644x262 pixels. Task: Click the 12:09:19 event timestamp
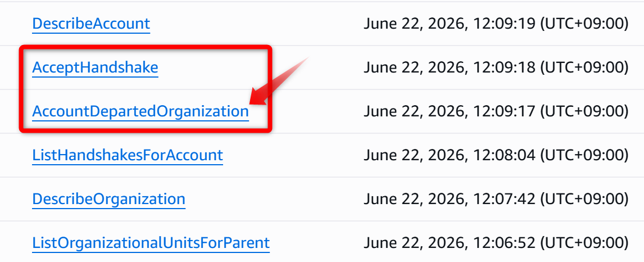point(450,24)
